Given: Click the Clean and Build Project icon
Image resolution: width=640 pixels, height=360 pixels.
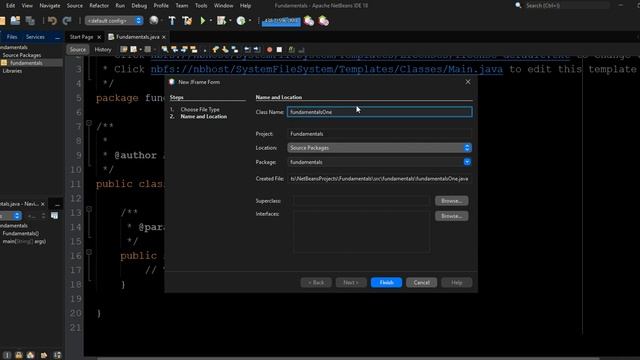Looking at the screenshot, I should [187, 21].
